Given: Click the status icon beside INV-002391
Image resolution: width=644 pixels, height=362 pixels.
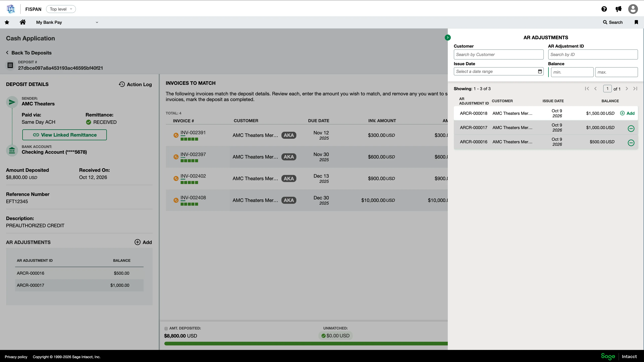Looking at the screenshot, I should coord(176,135).
